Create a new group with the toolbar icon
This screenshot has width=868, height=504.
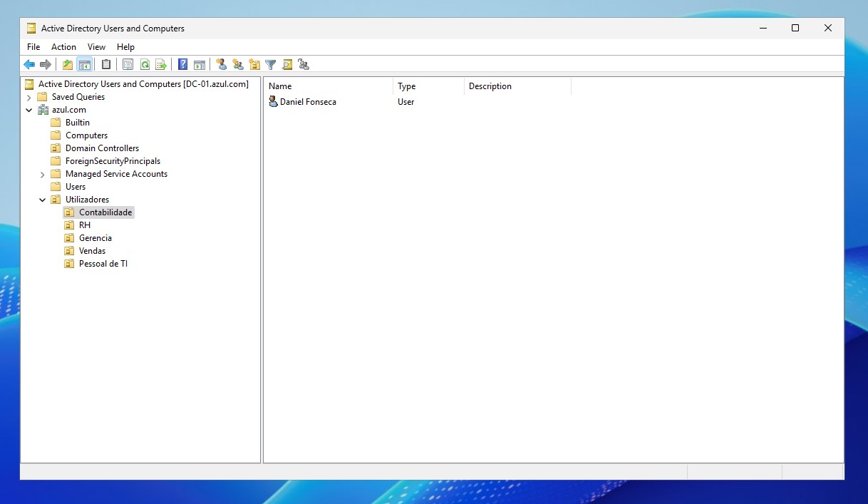238,65
